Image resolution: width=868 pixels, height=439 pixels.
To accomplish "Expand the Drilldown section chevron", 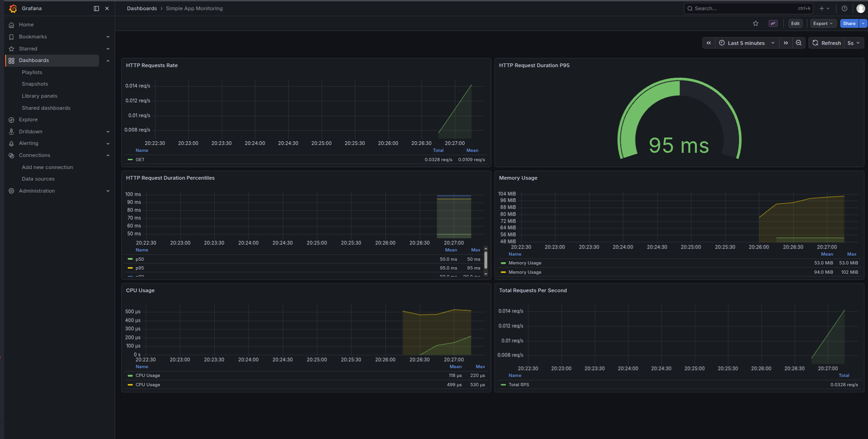I will click(108, 132).
